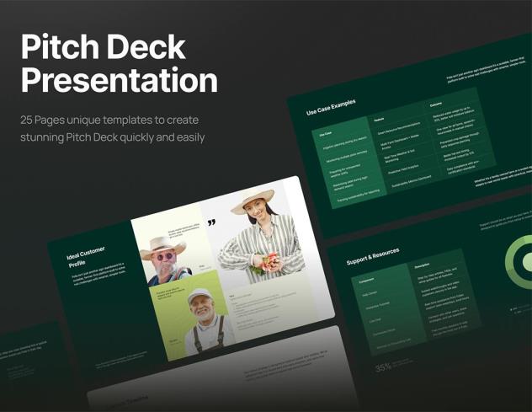This screenshot has height=412, width=532.
Task: Click the quotation mark icon
Action: pyautogui.click(x=210, y=223)
